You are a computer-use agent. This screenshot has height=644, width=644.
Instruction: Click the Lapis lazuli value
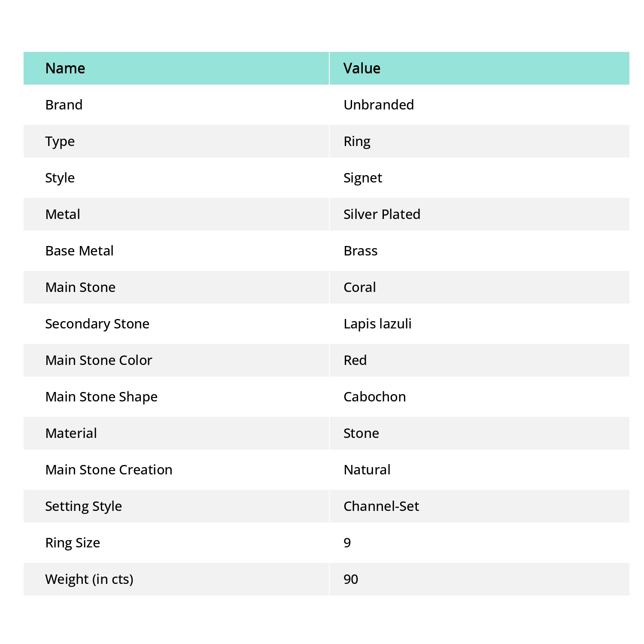pyautogui.click(x=377, y=324)
